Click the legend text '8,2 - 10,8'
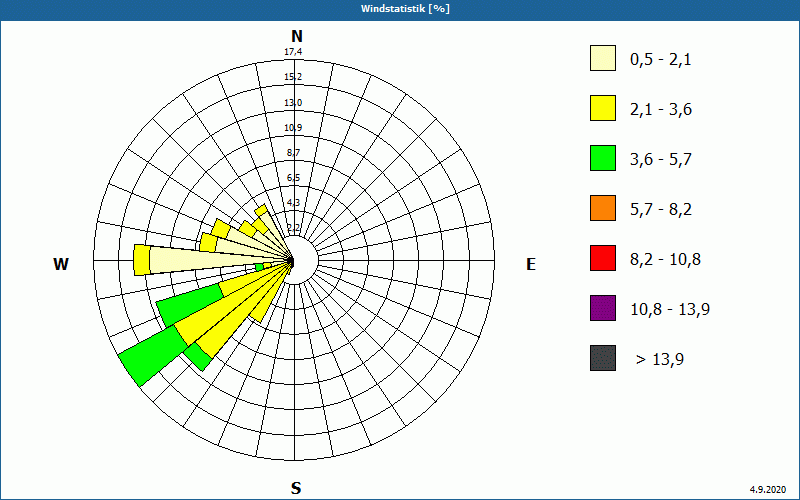800x500 pixels. [665, 260]
